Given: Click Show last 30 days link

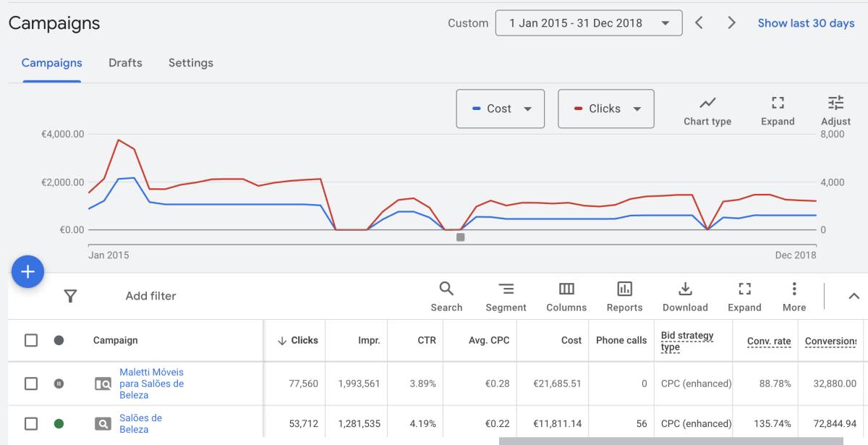Looking at the screenshot, I should click(x=806, y=23).
